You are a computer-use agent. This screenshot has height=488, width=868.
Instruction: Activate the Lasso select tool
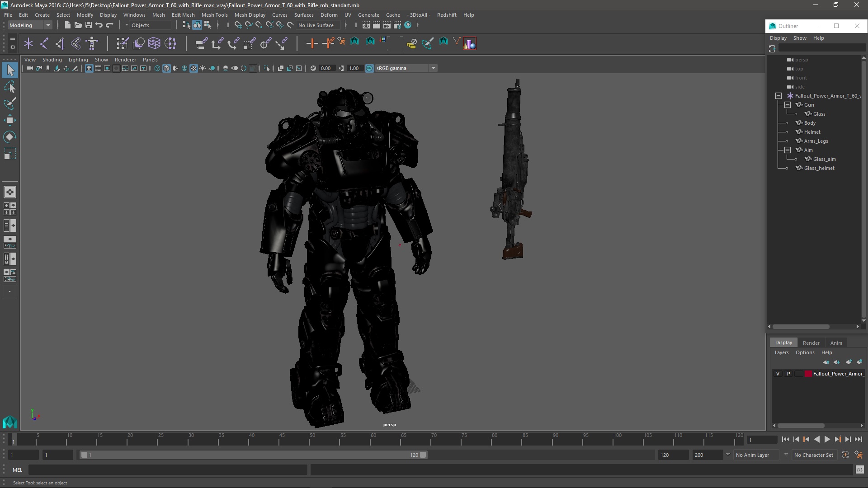click(x=10, y=87)
